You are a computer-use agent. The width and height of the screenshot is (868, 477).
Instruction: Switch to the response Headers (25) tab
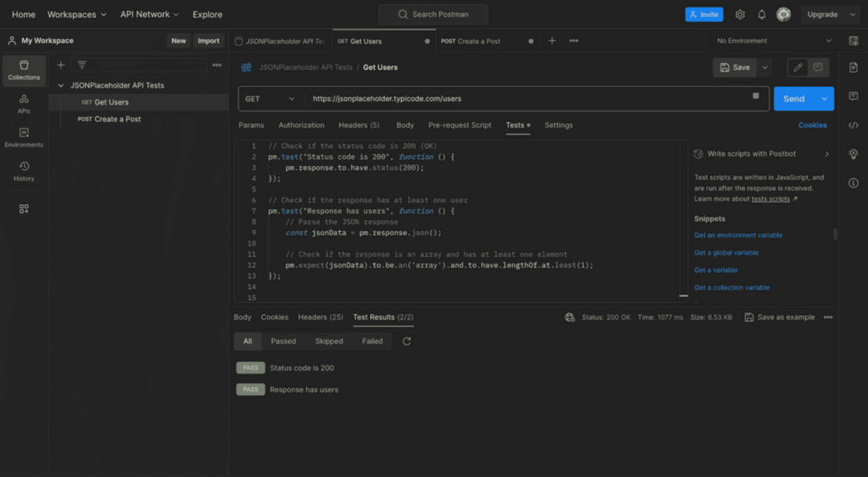pos(321,317)
